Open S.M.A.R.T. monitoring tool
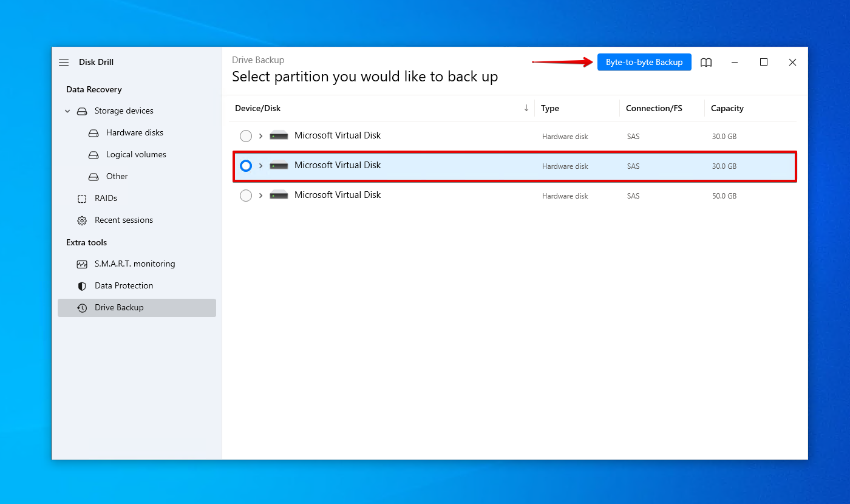The image size is (850, 504). tap(135, 264)
